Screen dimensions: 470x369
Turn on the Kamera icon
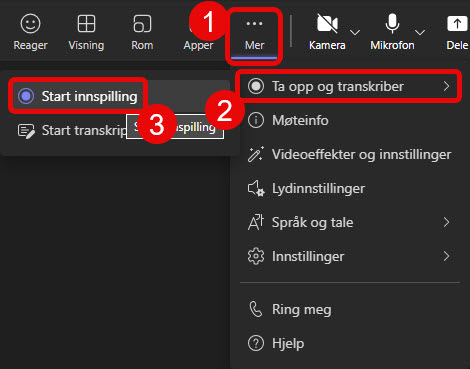click(327, 24)
